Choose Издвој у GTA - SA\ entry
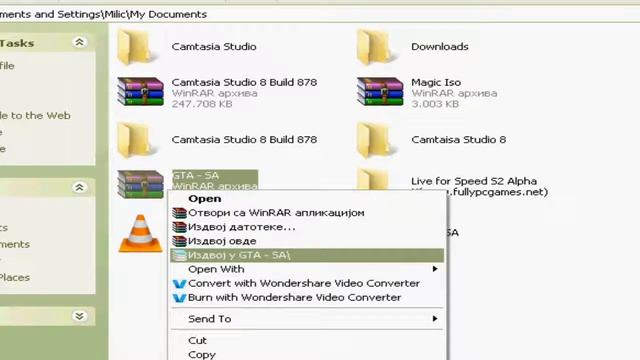Viewport: 640px width, 360px height. click(307, 256)
